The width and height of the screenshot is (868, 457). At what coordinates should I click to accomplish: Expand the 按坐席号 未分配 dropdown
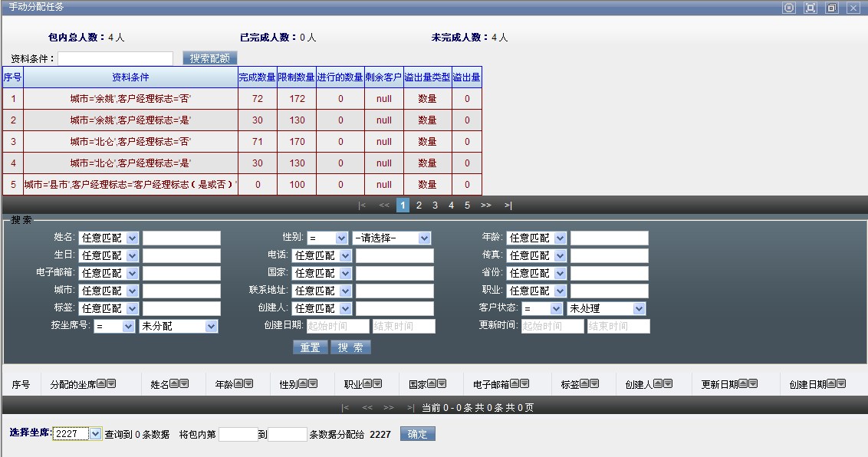pyautogui.click(x=212, y=327)
